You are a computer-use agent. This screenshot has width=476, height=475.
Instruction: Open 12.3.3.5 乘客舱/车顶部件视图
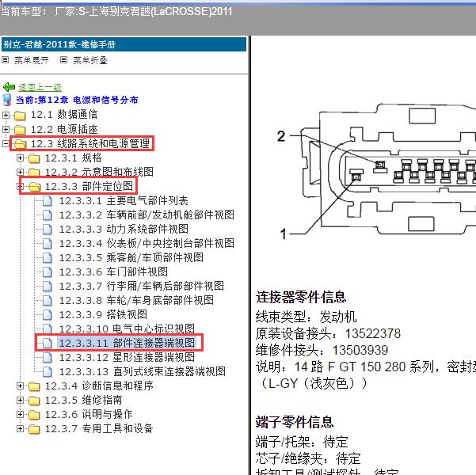(x=131, y=257)
